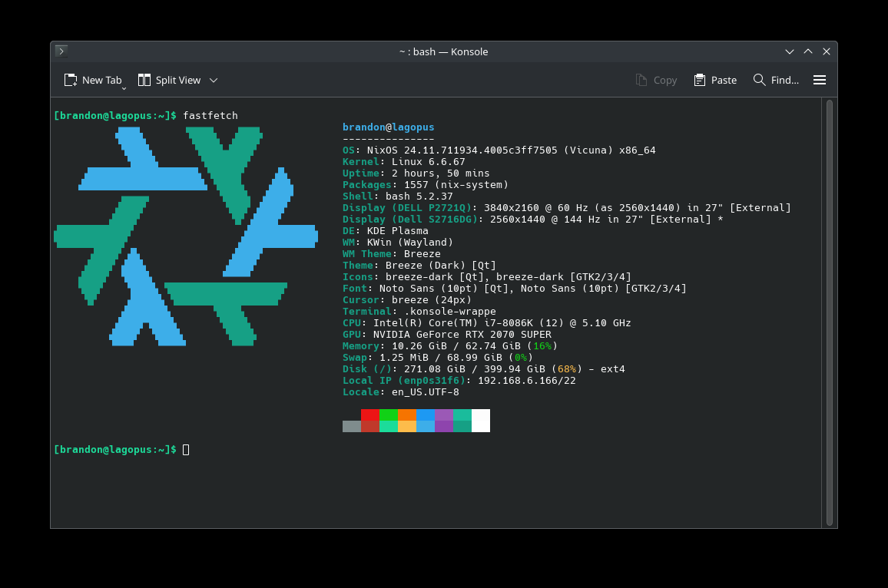Click the gray block in the bottom palette row
The image size is (888, 588).
point(352,426)
